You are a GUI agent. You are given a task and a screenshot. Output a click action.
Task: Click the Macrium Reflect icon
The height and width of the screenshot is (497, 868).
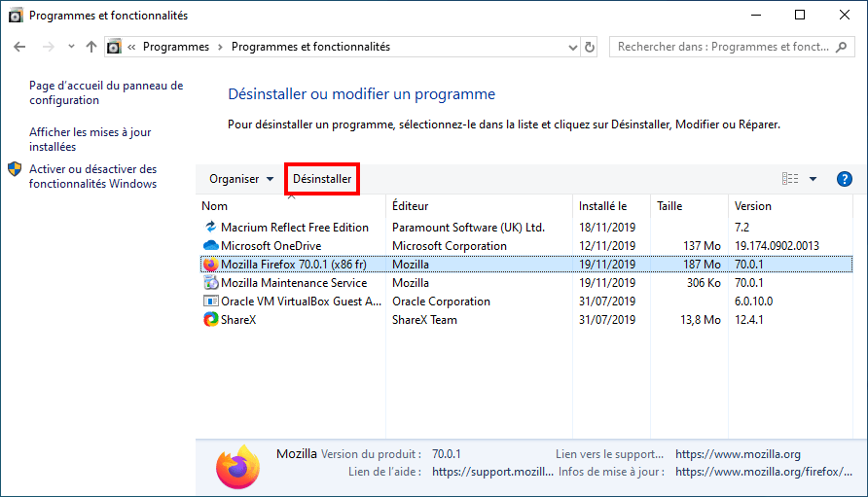point(210,227)
